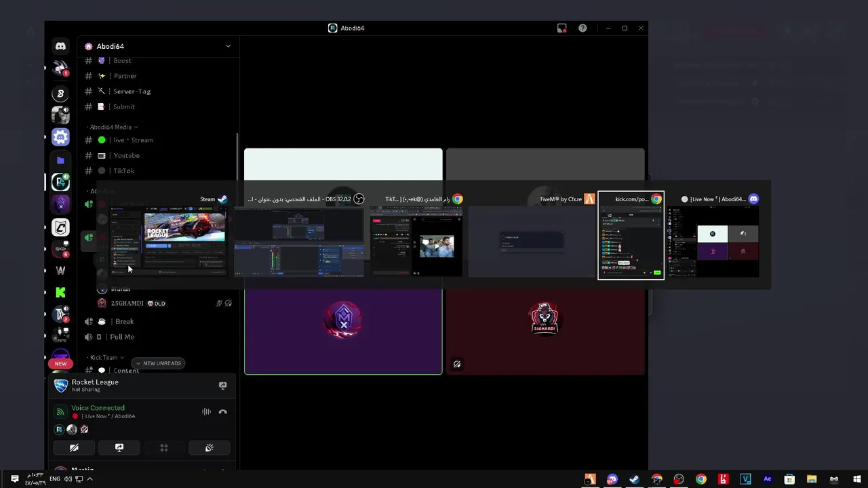The image size is (868, 488).
Task: Open the Discord inbox icon in title bar
Action: (561, 28)
